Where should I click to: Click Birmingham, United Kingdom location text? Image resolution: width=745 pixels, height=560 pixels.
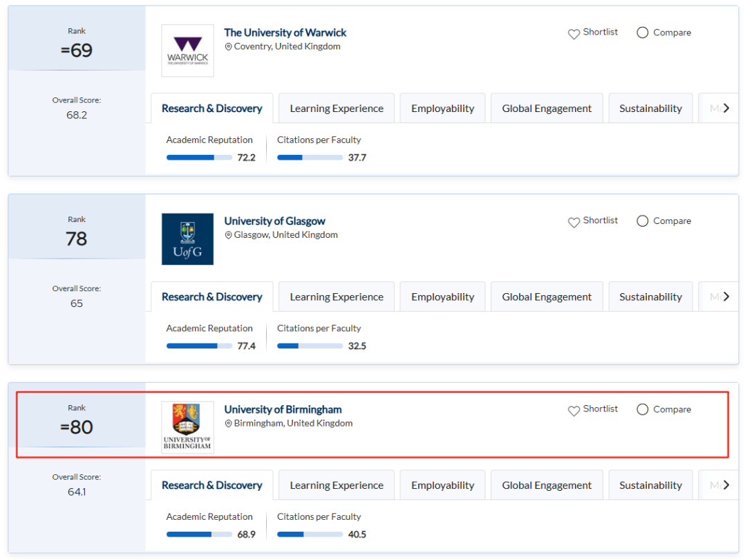click(x=293, y=423)
